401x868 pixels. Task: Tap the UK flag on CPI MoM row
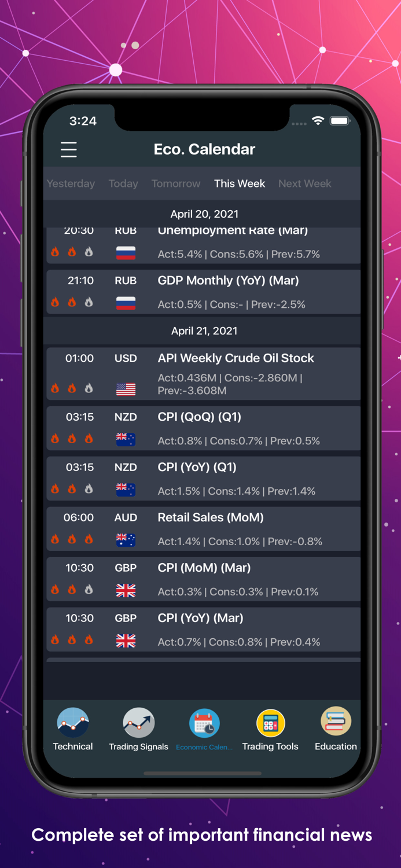(126, 591)
